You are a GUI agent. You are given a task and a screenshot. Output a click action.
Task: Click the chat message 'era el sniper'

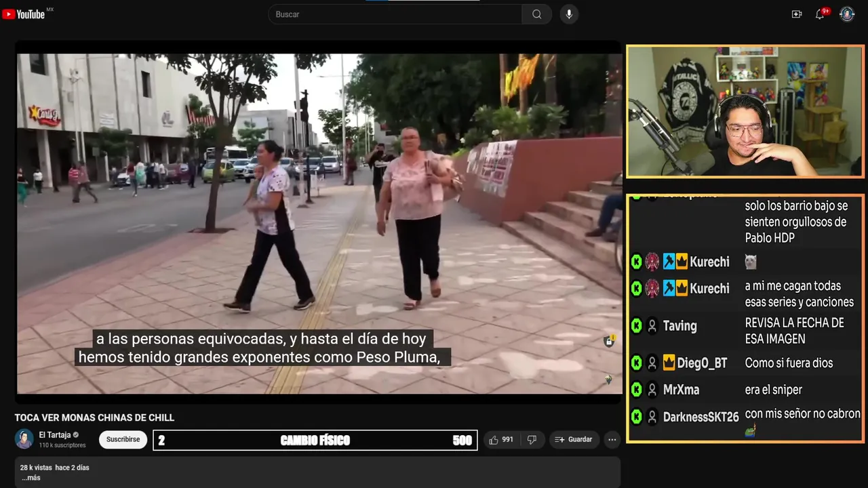[773, 390]
